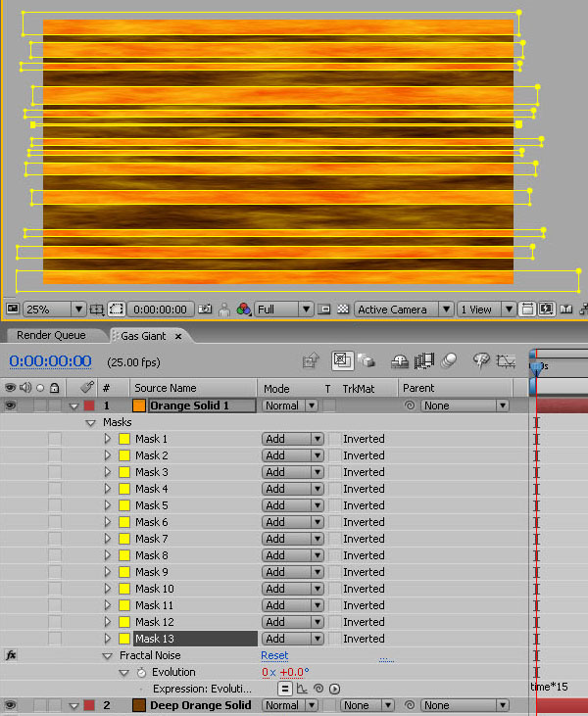Select the Gas Giant composition tab
Screen dimensions: 588x716
[x=136, y=336]
